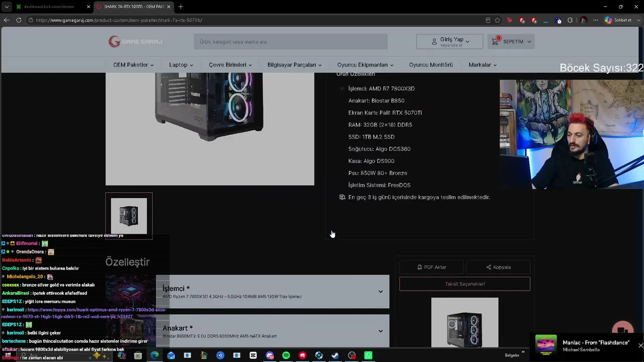Image resolution: width=644 pixels, height=362 pixels.
Task: Select the PC case product thumbnail
Action: [x=129, y=216]
